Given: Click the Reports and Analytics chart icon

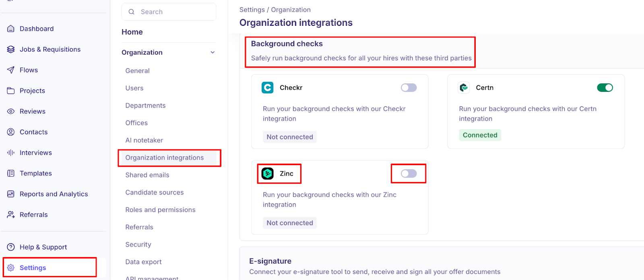Looking at the screenshot, I should point(11,194).
